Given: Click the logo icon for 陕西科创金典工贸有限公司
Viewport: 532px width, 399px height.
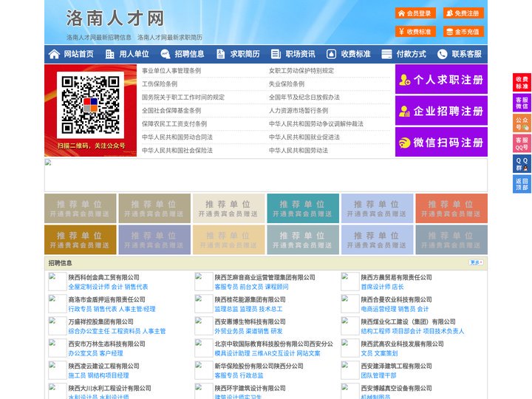Looking at the screenshot, I should [58, 282].
